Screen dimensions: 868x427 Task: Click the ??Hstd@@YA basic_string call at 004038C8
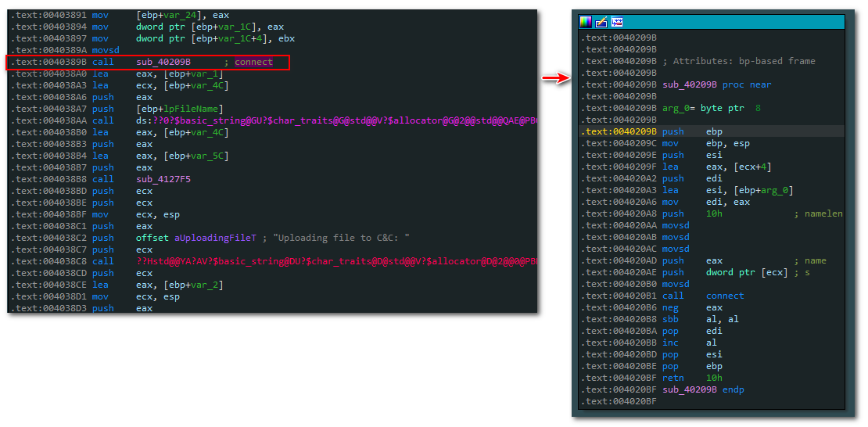(274, 261)
